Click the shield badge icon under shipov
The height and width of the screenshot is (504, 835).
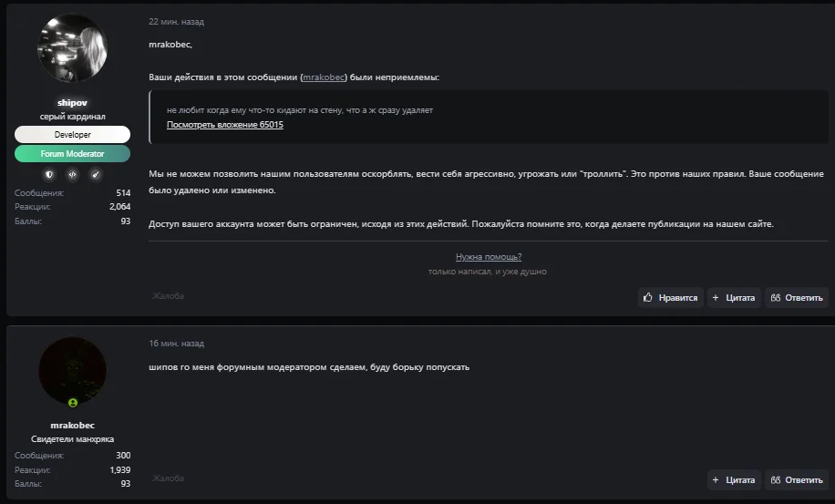click(49, 174)
